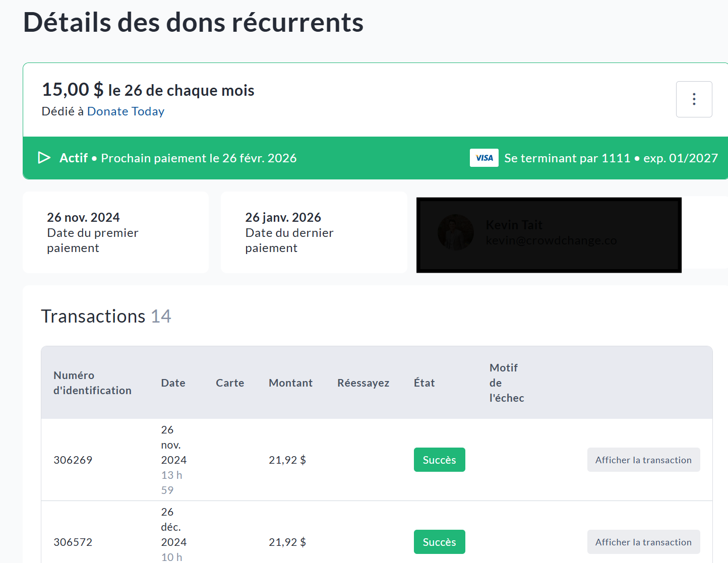
Task: Click transaction ID 306269
Action: tap(73, 460)
